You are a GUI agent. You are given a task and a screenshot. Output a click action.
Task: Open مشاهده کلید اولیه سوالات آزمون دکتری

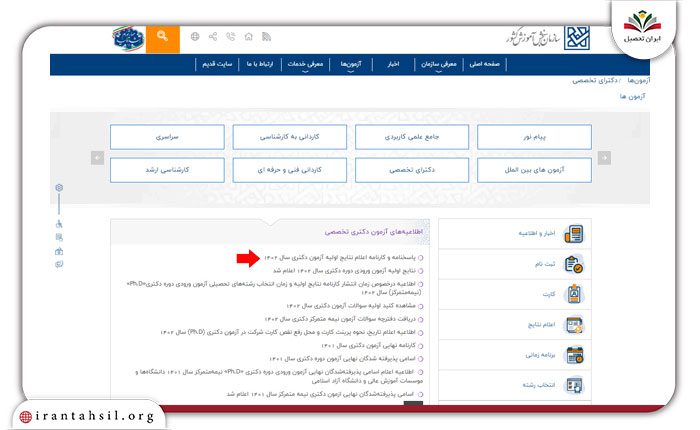pyautogui.click(x=351, y=306)
